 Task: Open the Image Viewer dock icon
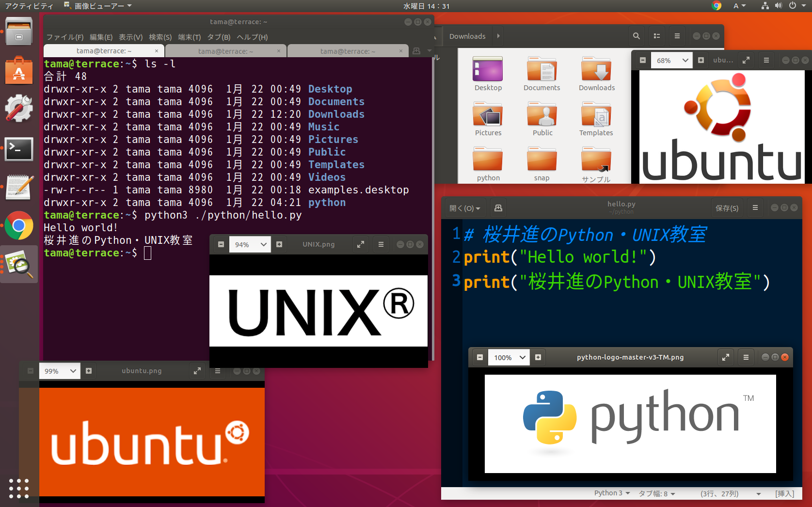(x=19, y=265)
